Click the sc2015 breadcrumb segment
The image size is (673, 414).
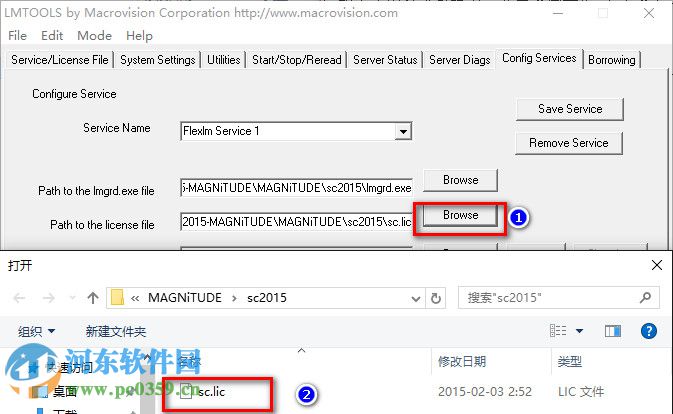(267, 298)
